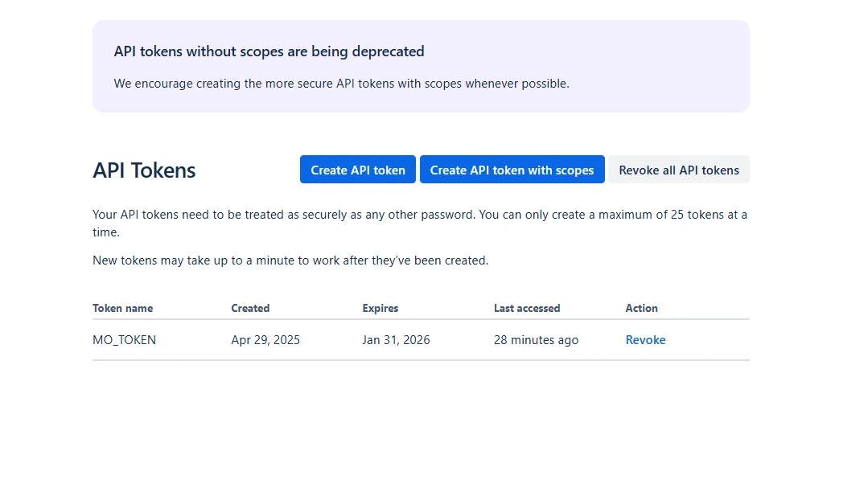Click the 28 minutes ago timestamp
The height and width of the screenshot is (484, 868).
[x=536, y=339]
